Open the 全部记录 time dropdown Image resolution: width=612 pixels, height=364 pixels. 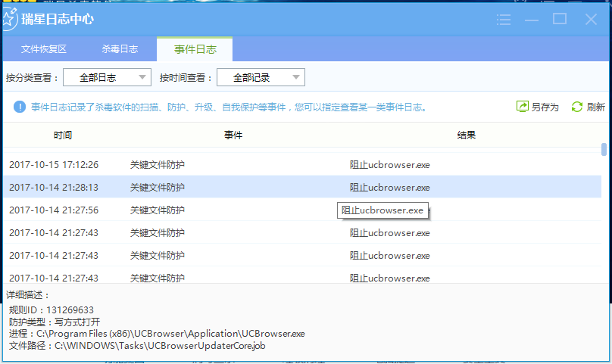(x=261, y=77)
